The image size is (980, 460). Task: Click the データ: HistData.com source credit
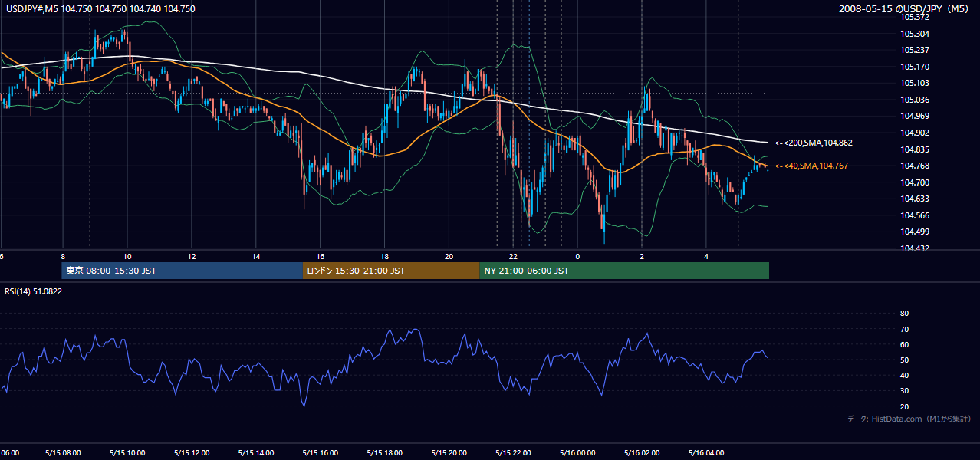[x=909, y=419]
